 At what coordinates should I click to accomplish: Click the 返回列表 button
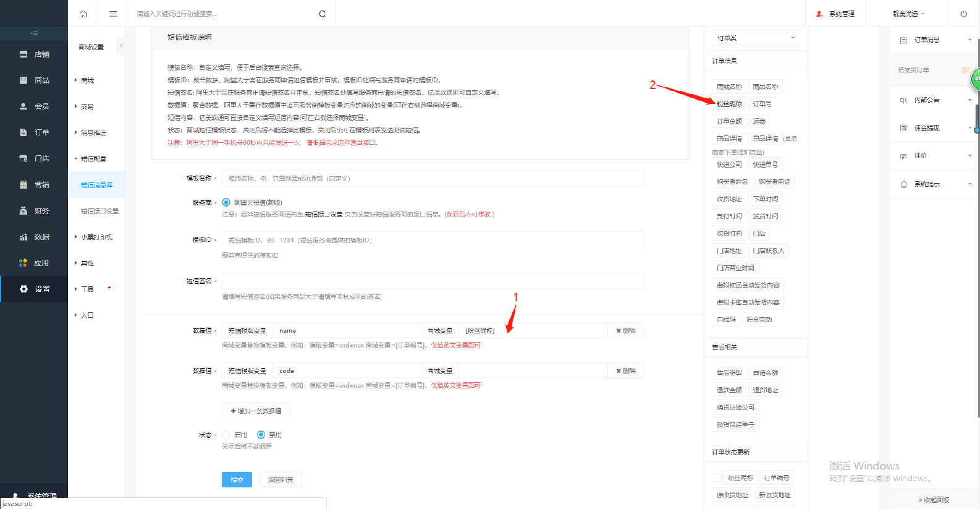[x=281, y=479]
